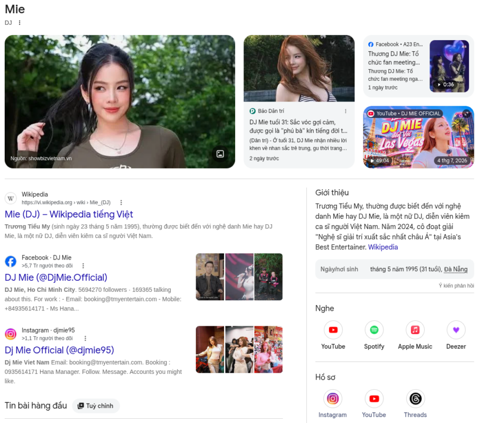Click the Wikipedia favicon in search result
This screenshot has width=504, height=423.
tap(11, 198)
